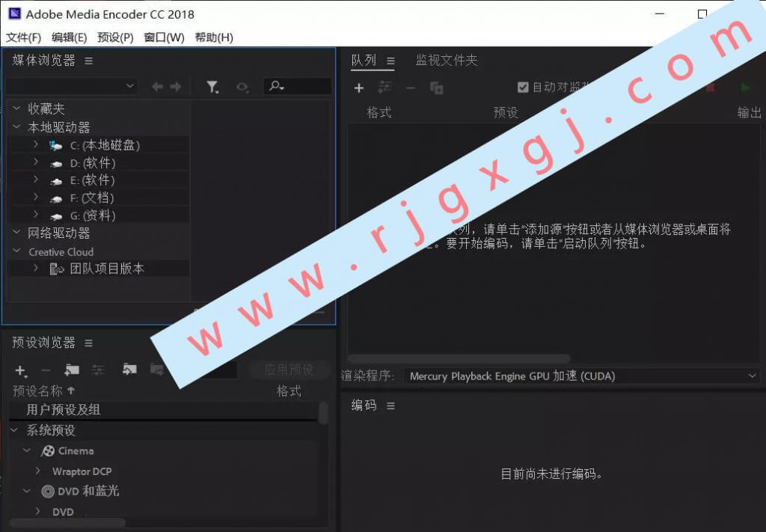Viewport: 766px width, 532px height.
Task: Select the 用户预设及组 row
Action: pos(163,410)
